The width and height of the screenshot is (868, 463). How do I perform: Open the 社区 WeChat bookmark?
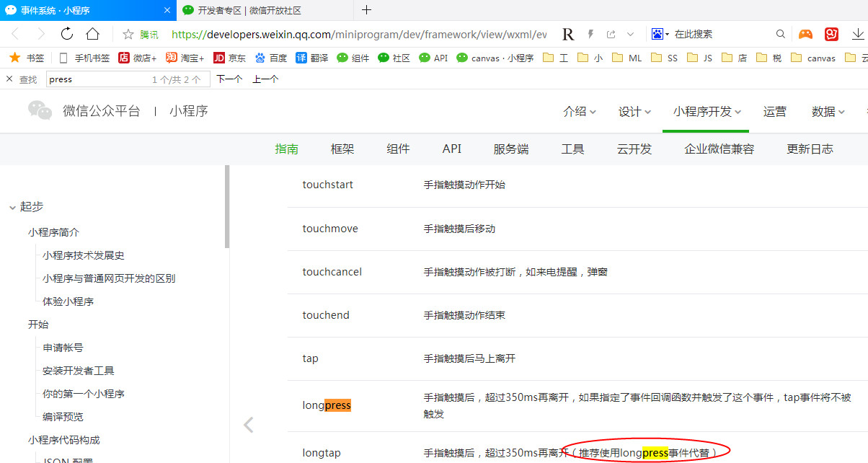394,58
